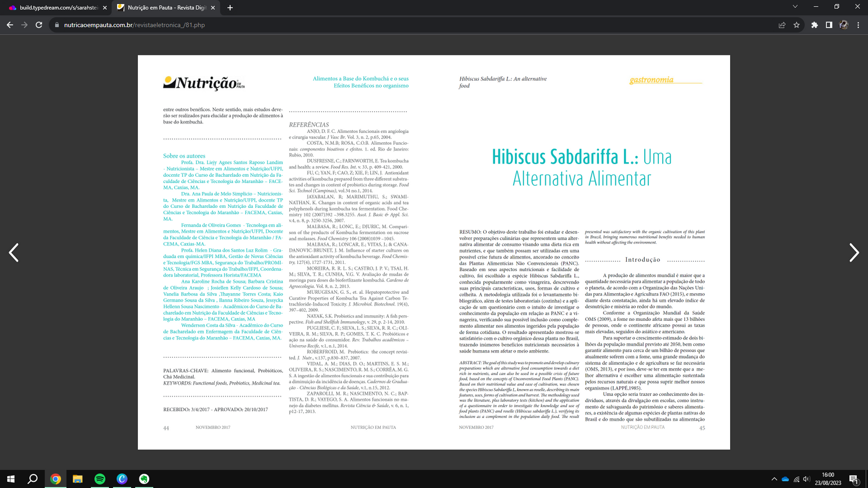The height and width of the screenshot is (488, 868).
Task: Click the PALAVRAS-CHAVE text line
Action: point(223,374)
